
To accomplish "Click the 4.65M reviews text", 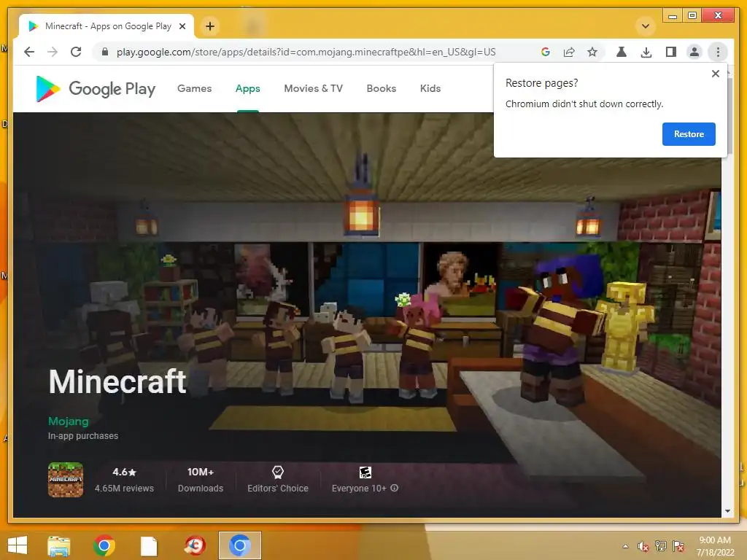I will (124, 489).
